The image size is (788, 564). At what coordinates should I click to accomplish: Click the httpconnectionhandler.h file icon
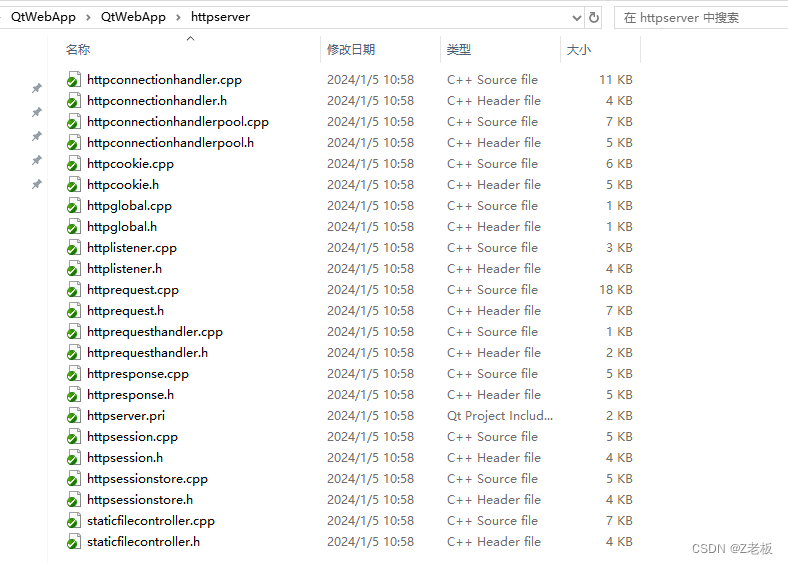[x=74, y=101]
